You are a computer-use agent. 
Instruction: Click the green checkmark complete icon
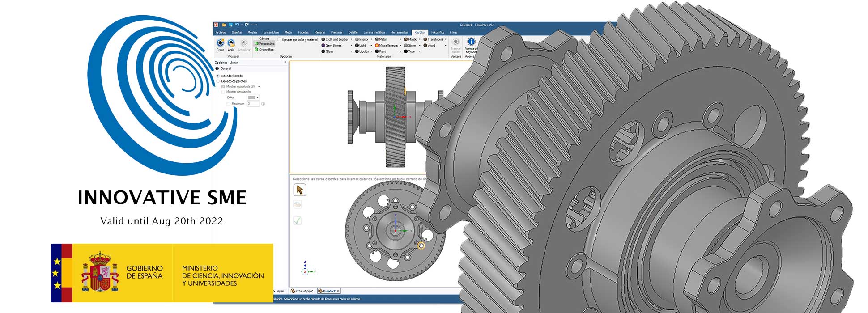click(x=298, y=220)
